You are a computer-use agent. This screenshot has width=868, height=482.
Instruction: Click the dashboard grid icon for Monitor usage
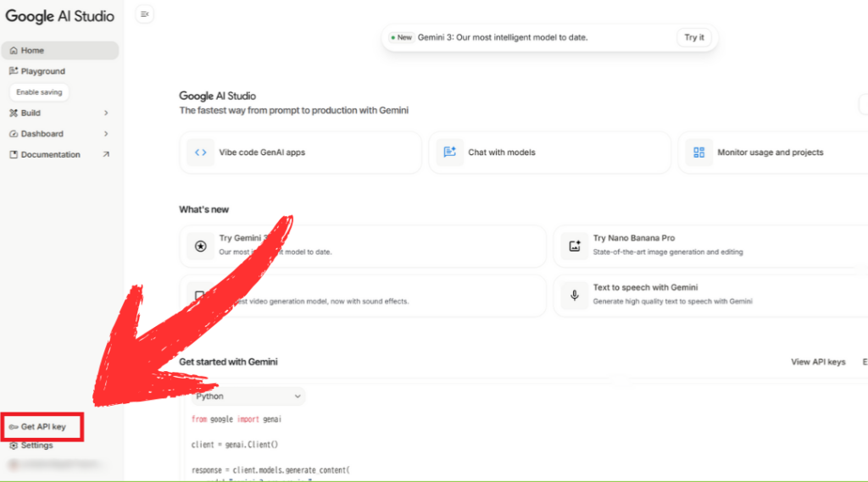click(698, 152)
